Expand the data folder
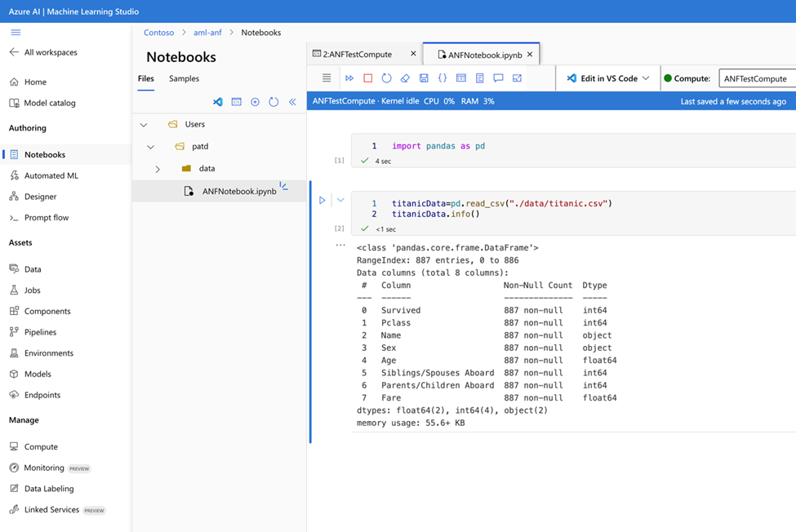Image resolution: width=796 pixels, height=532 pixels. click(x=158, y=170)
